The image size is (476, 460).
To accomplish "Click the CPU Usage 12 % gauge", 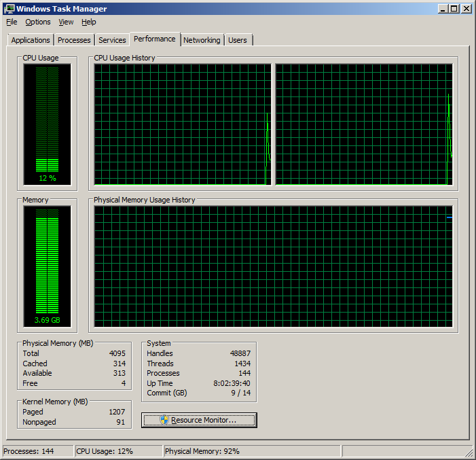I will (48, 124).
